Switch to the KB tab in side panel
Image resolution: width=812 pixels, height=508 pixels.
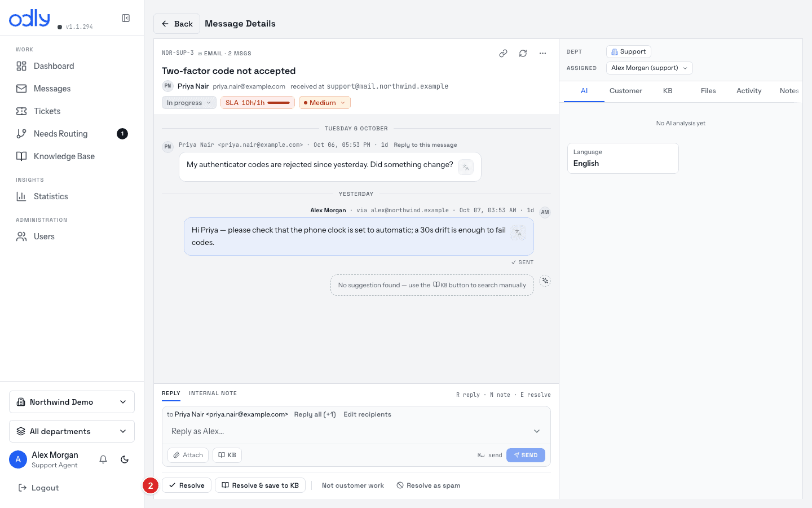pos(668,91)
